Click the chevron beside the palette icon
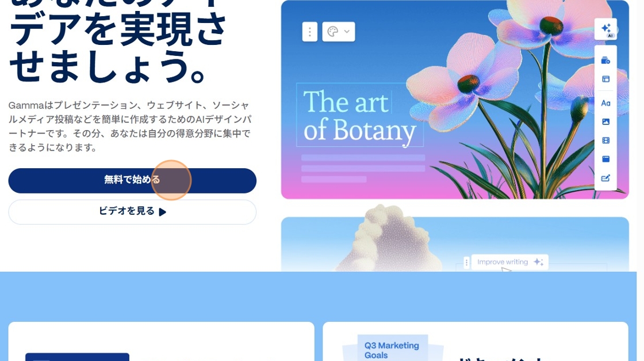644x361 pixels. (x=347, y=32)
